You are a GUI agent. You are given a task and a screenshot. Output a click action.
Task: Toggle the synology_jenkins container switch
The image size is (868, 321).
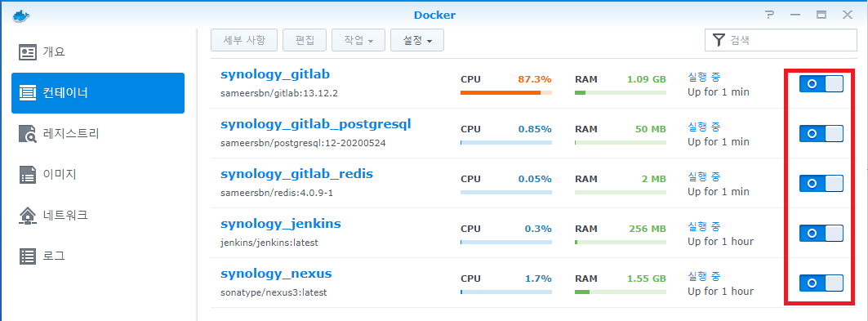(821, 233)
